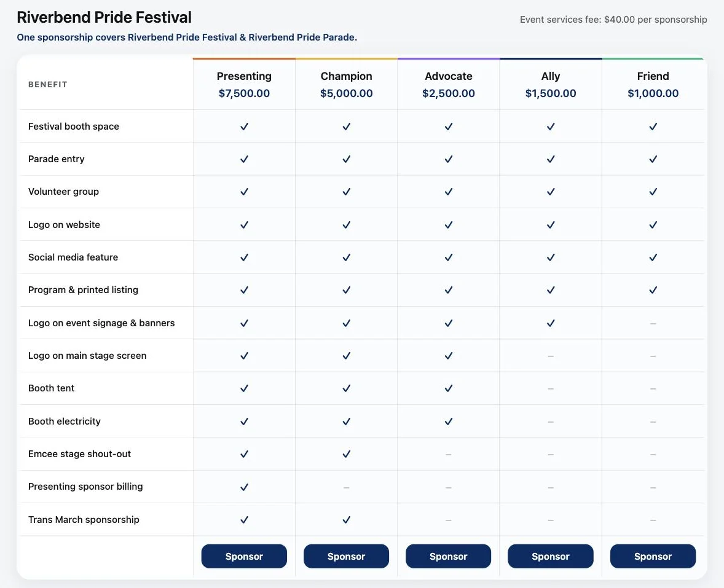Click Ally checkmark for event signage & banners
Viewport: 724px width, 588px height.
[x=551, y=323]
